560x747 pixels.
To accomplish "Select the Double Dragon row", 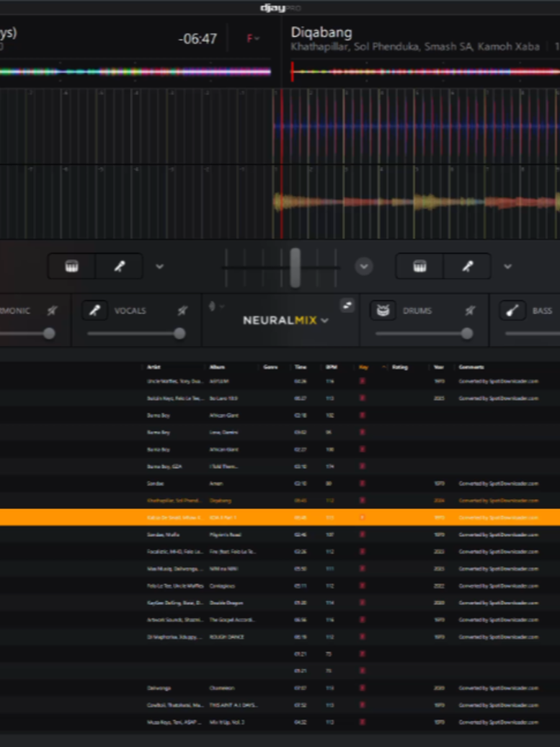I will point(280,603).
